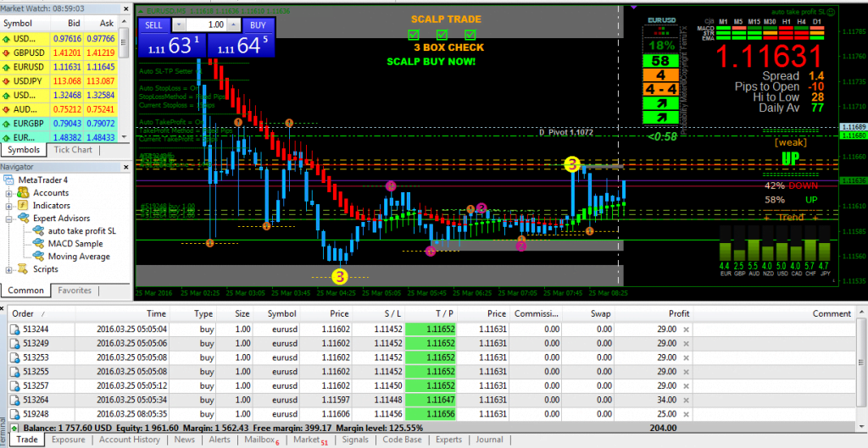Select the USDJPY row in Market Watch
Image resolution: width=868 pixels, height=448 pixels.
58,81
